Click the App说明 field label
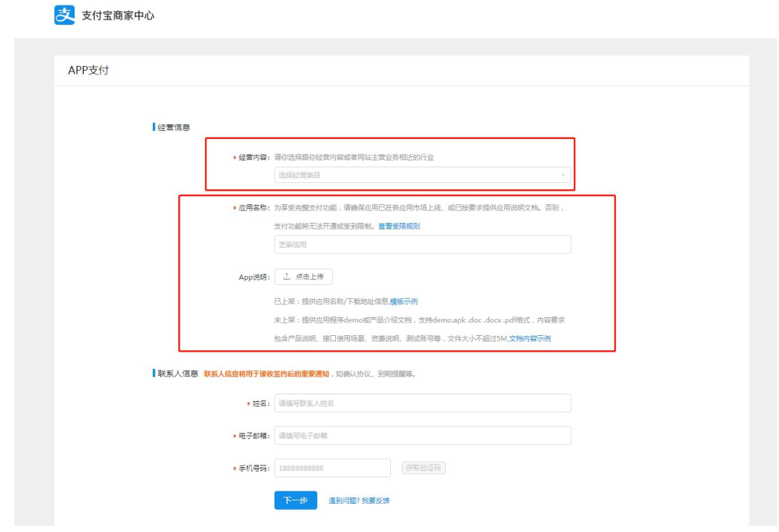 pos(253,277)
